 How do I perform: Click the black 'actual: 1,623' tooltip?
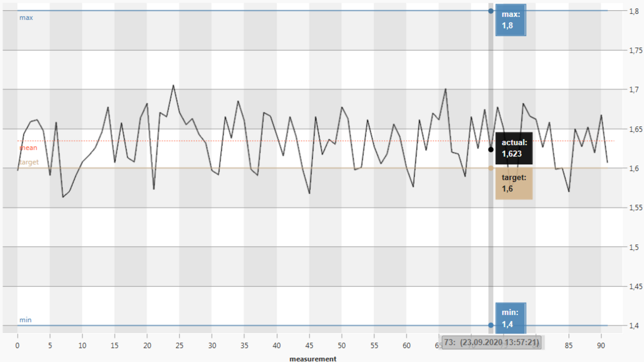click(x=514, y=148)
